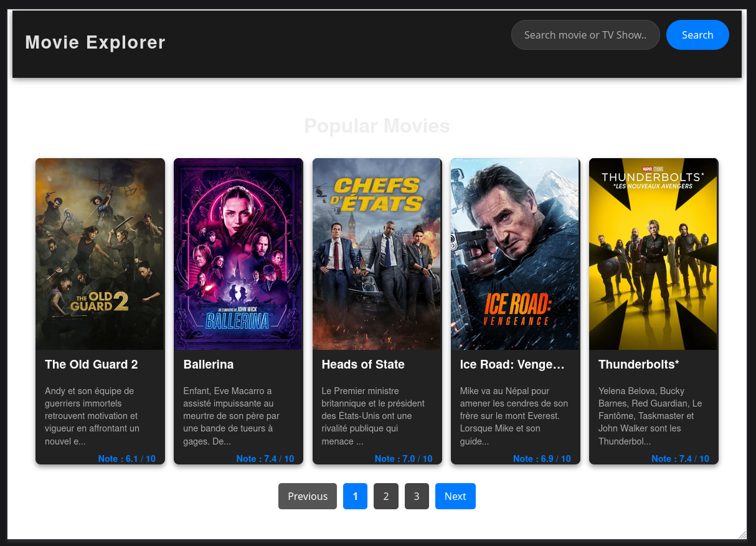Click the Previous pagination button

point(307,496)
